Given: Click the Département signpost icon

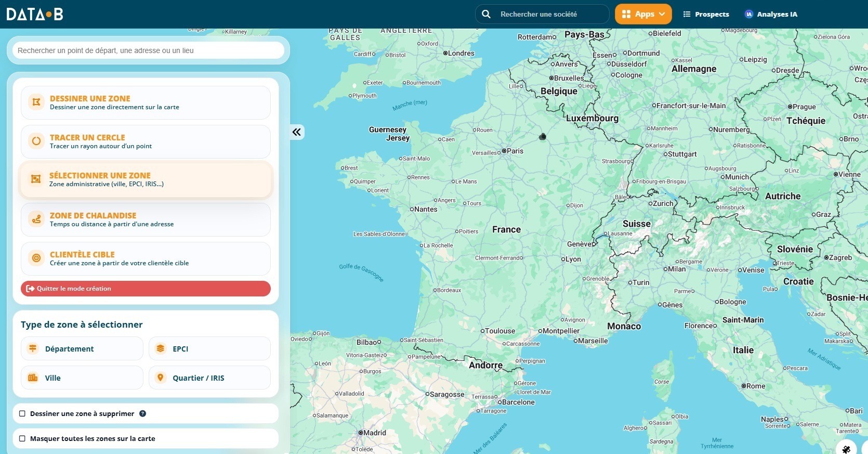Looking at the screenshot, I should pyautogui.click(x=33, y=348).
